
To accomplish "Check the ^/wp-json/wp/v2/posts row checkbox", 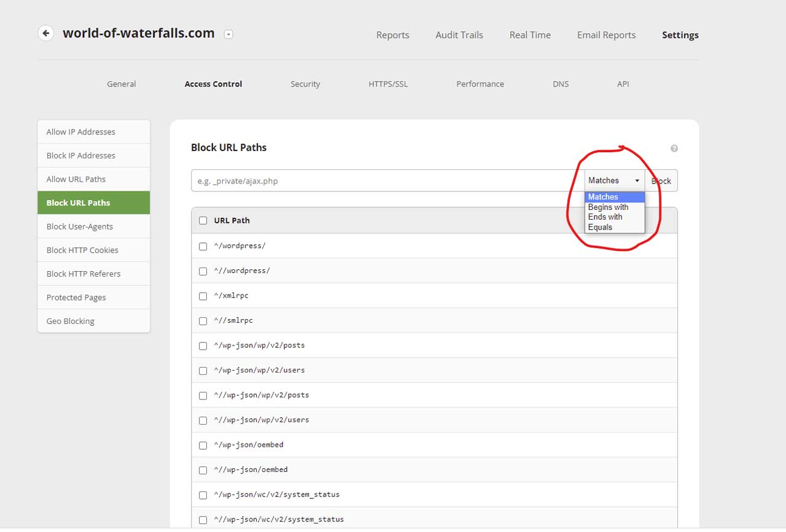I will (x=203, y=345).
